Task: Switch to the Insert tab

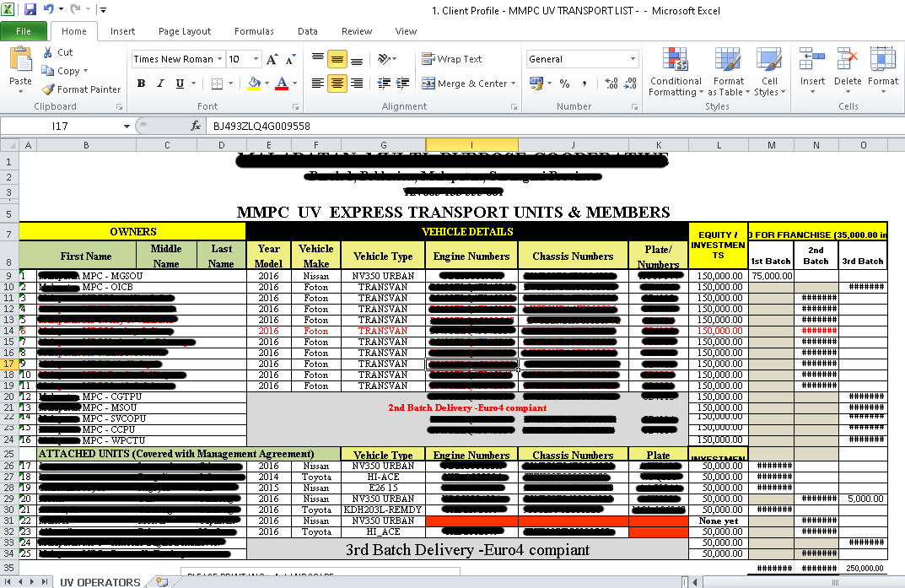Action: pos(122,31)
